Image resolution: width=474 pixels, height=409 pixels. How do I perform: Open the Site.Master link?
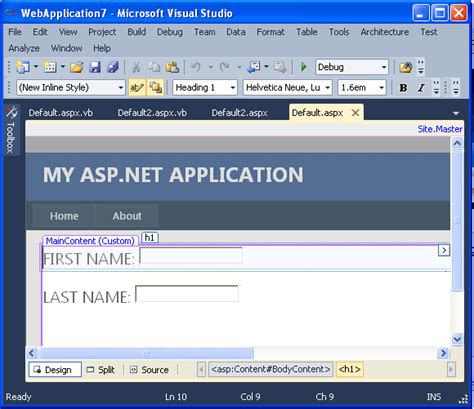point(440,129)
